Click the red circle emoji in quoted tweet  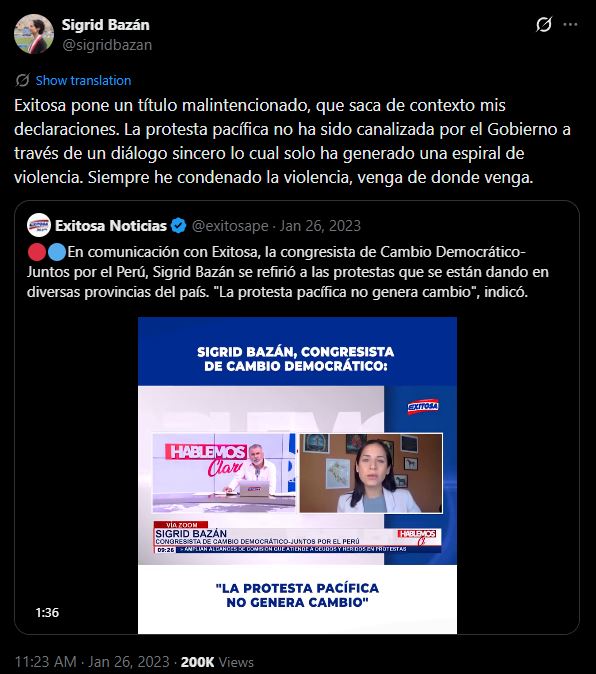[37, 252]
